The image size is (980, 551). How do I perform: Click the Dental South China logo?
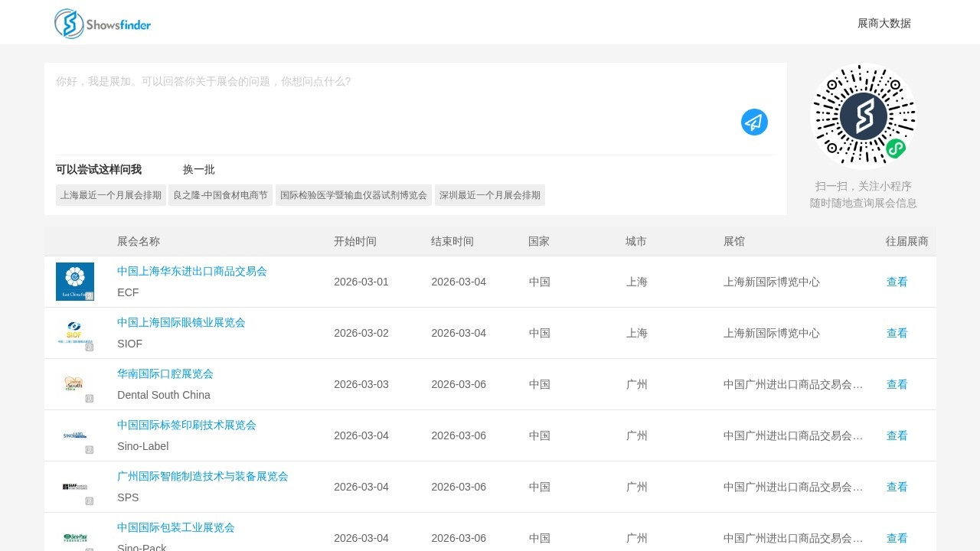[75, 384]
